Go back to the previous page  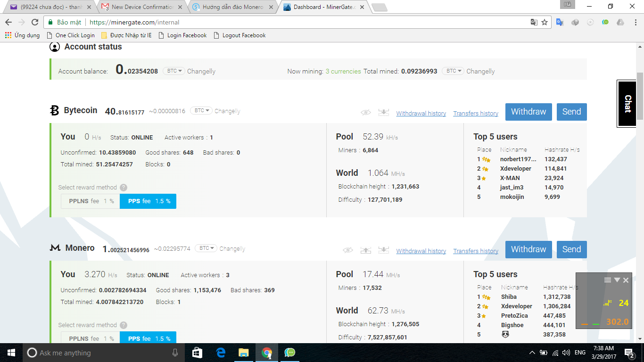(x=8, y=22)
